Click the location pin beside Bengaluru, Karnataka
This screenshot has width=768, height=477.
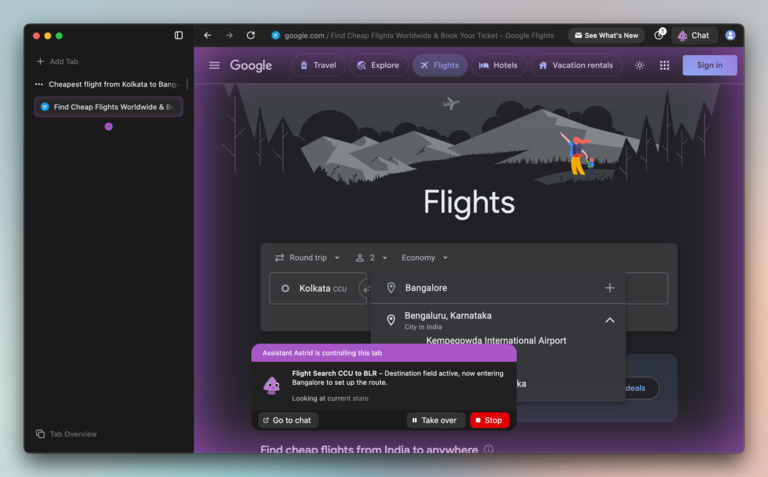click(x=391, y=320)
